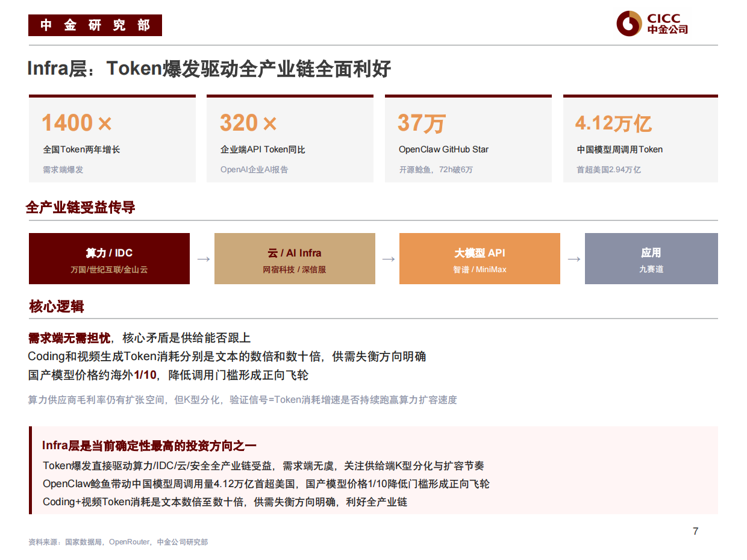Click the text 智谱 / MiniMax
Image resolution: width=747 pixels, height=560 pixels.
point(480,270)
